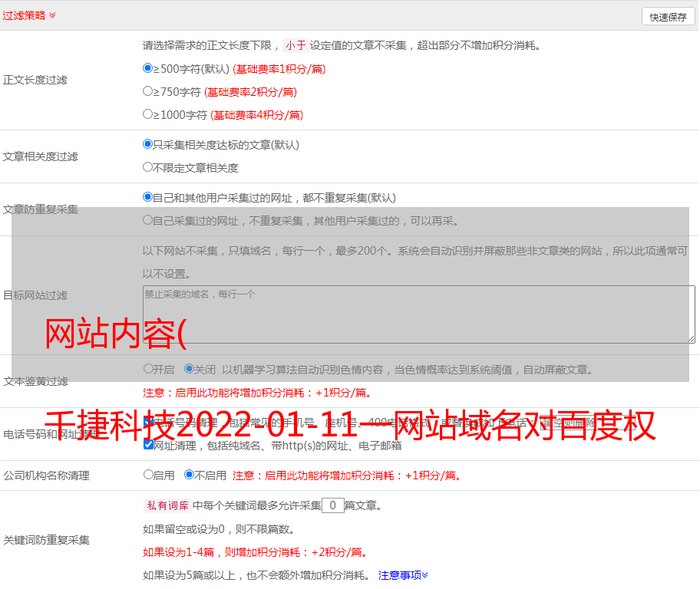Choose 不限定文章相关度 radio button
The width and height of the screenshot is (700, 589).
tap(148, 167)
